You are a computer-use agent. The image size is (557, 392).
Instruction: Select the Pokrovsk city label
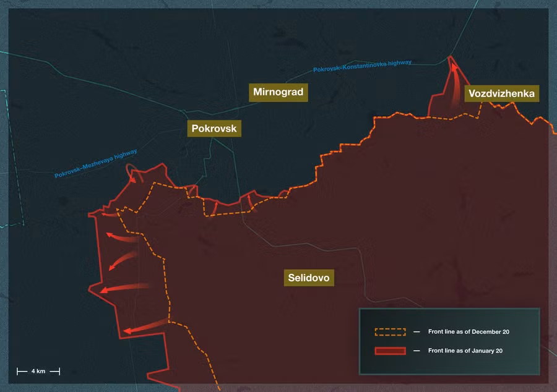coord(214,129)
